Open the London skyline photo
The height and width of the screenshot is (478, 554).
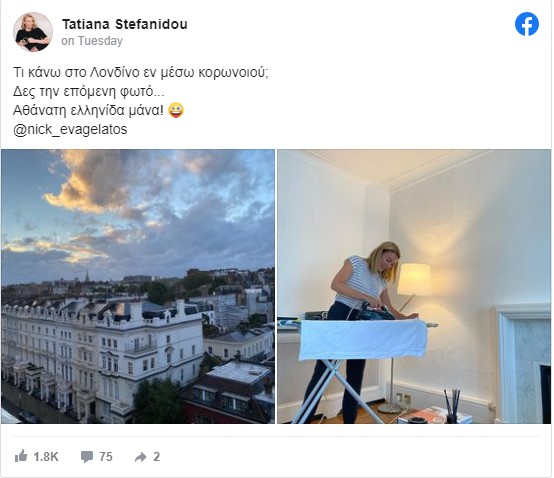point(138,287)
